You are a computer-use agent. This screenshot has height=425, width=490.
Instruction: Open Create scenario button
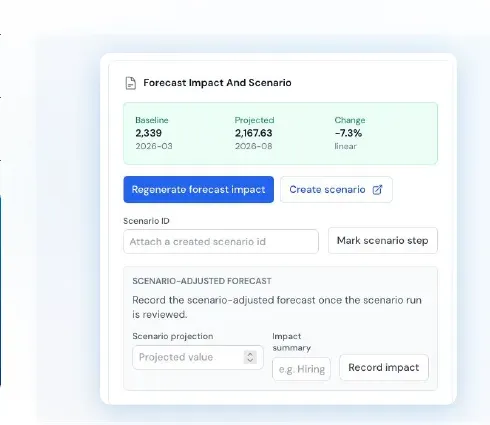[336, 189]
